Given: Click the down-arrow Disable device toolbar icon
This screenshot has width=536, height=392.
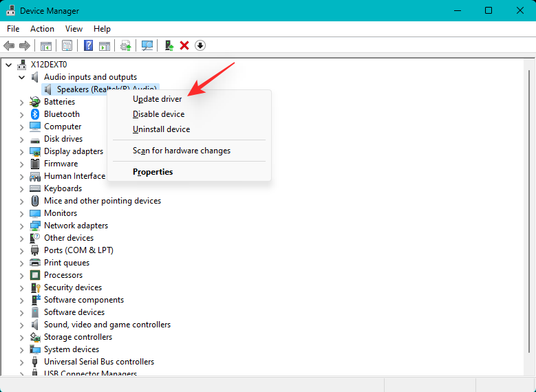Looking at the screenshot, I should (200, 45).
